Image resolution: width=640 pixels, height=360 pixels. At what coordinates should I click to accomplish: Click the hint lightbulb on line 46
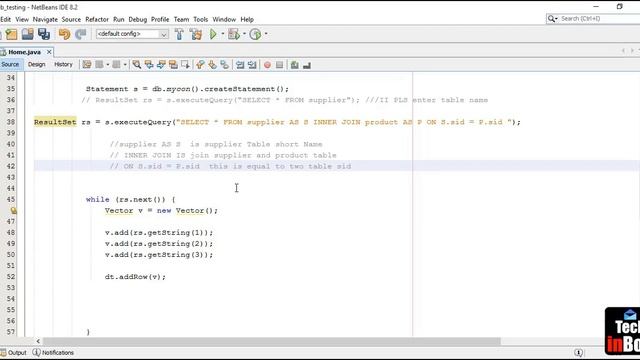coord(13,211)
